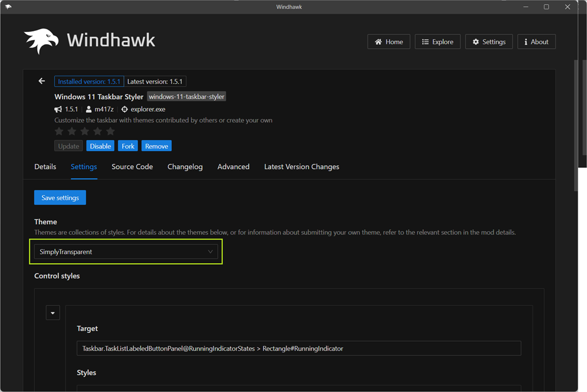Switch to the Details tab
The width and height of the screenshot is (587, 392).
[45, 167]
